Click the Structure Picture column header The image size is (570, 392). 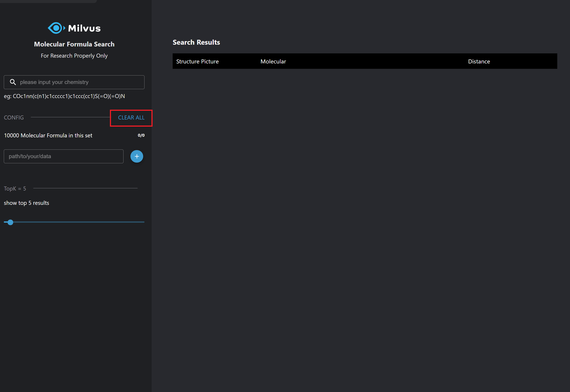click(x=197, y=61)
